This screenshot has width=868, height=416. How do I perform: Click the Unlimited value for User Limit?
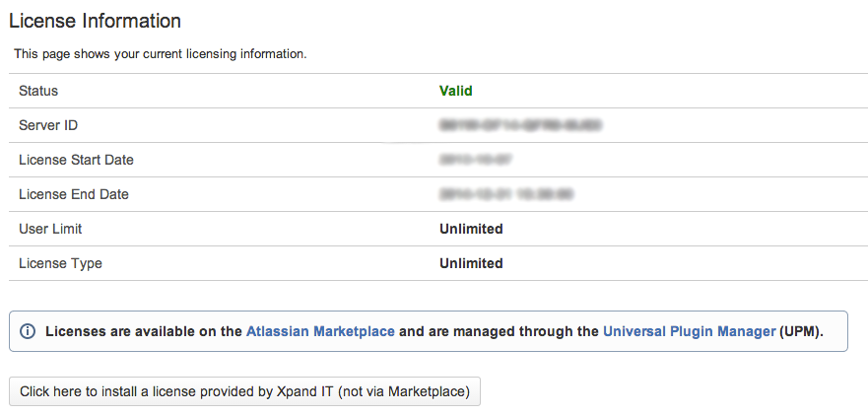pyautogui.click(x=471, y=229)
